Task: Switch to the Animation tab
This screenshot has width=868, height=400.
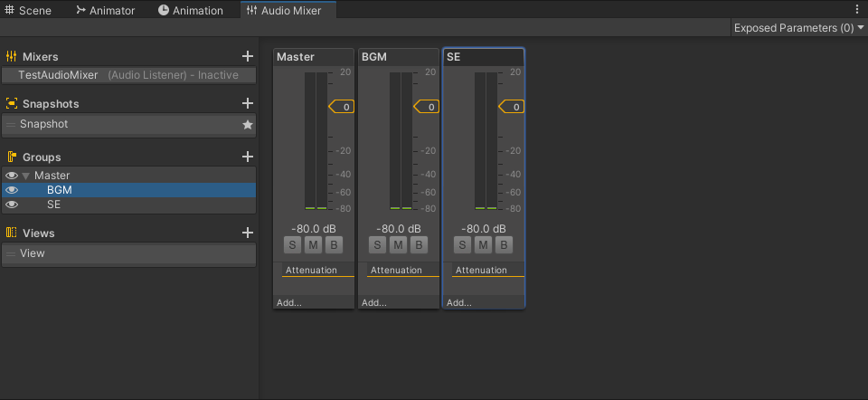Action: point(191,10)
